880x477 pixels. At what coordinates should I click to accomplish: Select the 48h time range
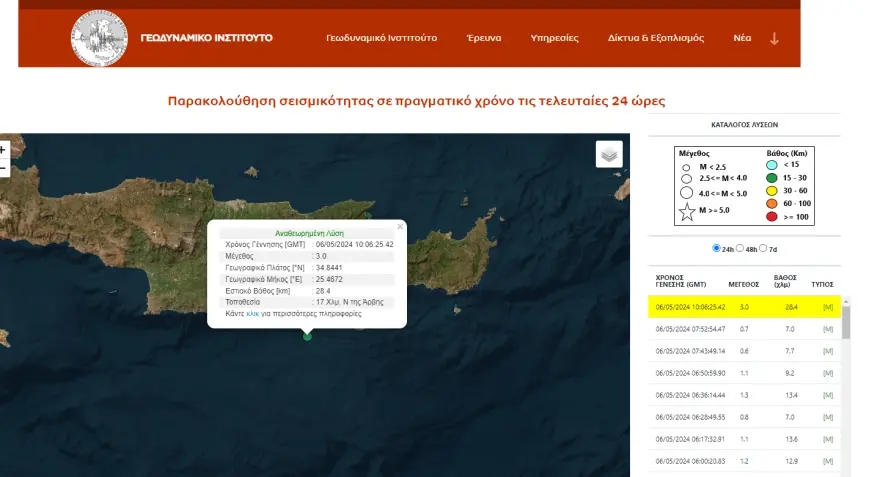(x=740, y=248)
